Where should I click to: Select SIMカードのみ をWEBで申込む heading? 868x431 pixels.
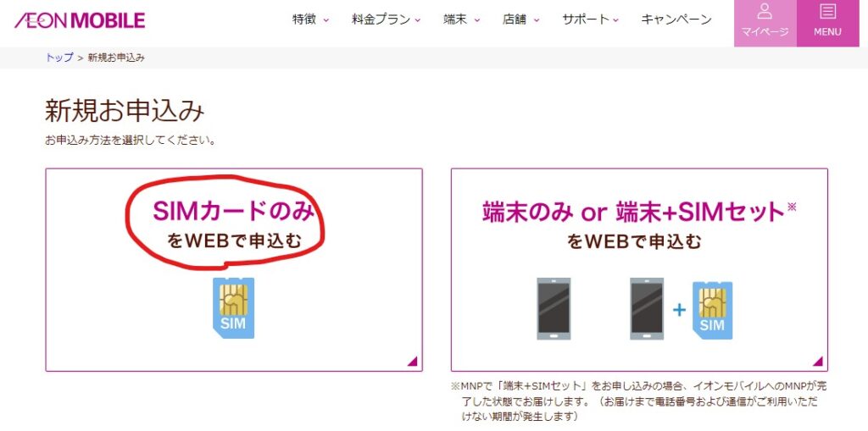234,225
